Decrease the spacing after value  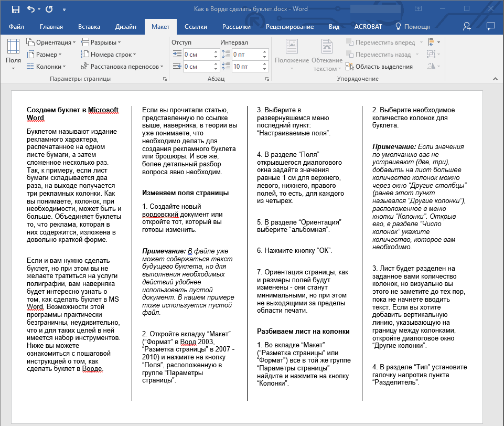(x=264, y=69)
